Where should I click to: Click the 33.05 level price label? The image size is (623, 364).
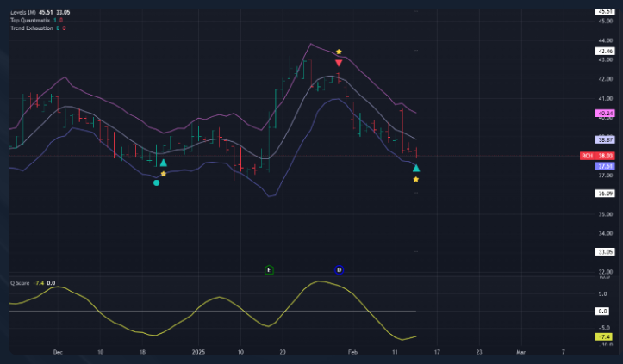tap(604, 251)
